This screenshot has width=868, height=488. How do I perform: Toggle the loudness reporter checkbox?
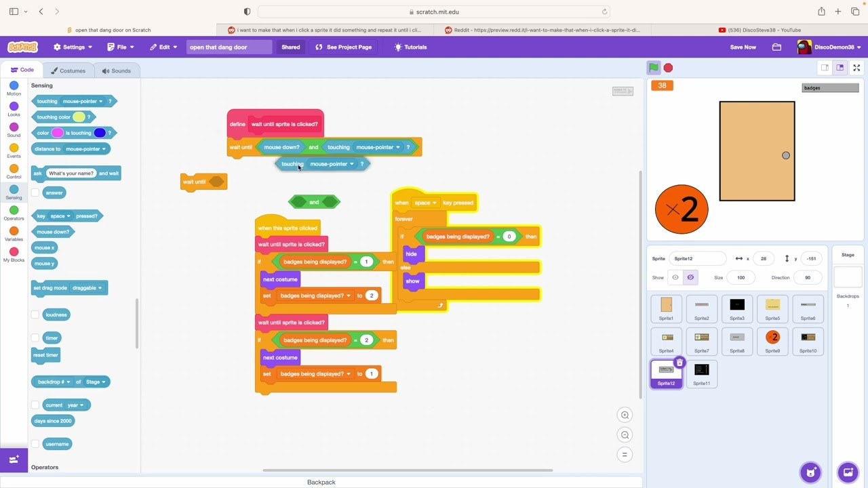[35, 314]
